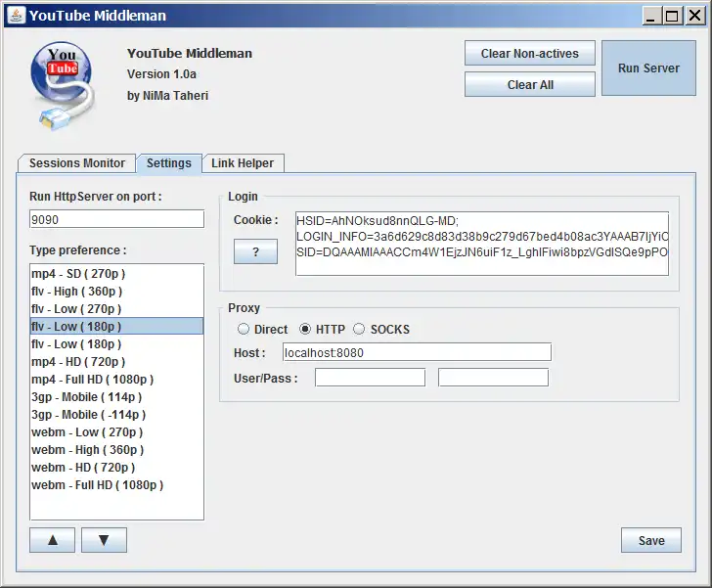Start the server with Run Server
Viewport: 712px width, 588px height.
coord(648,68)
